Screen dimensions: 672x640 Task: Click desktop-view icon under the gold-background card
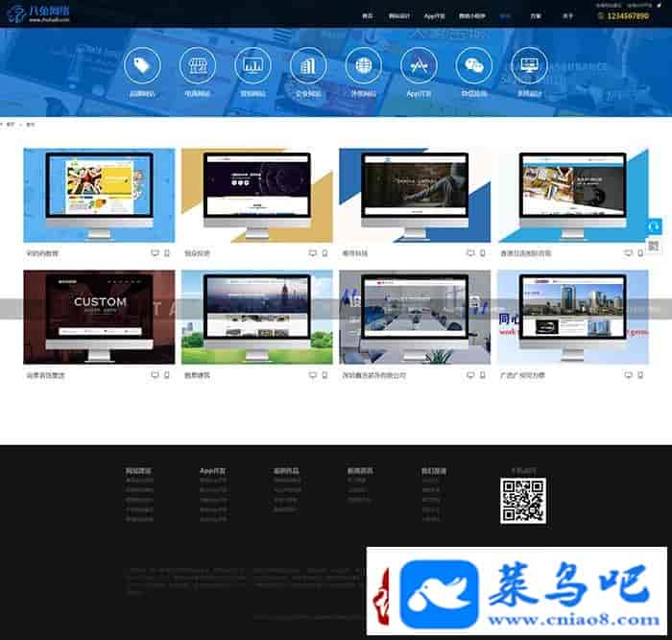[x=312, y=253]
